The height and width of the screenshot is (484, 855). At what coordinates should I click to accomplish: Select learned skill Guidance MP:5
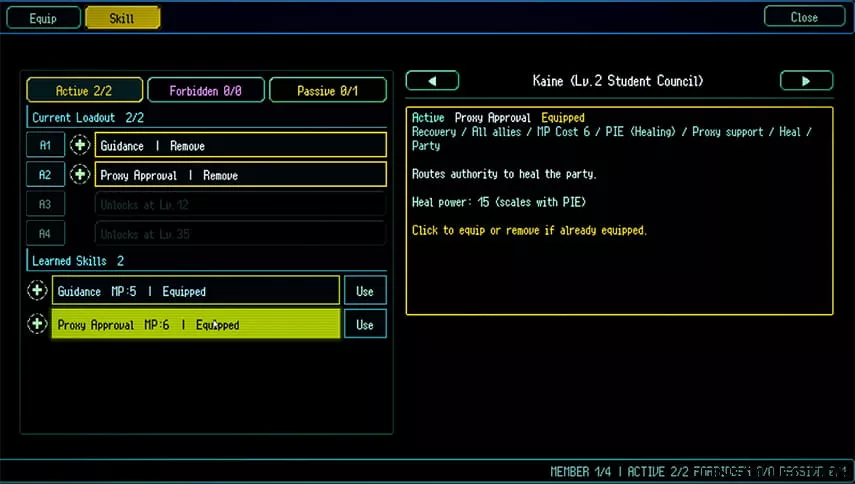click(x=196, y=291)
